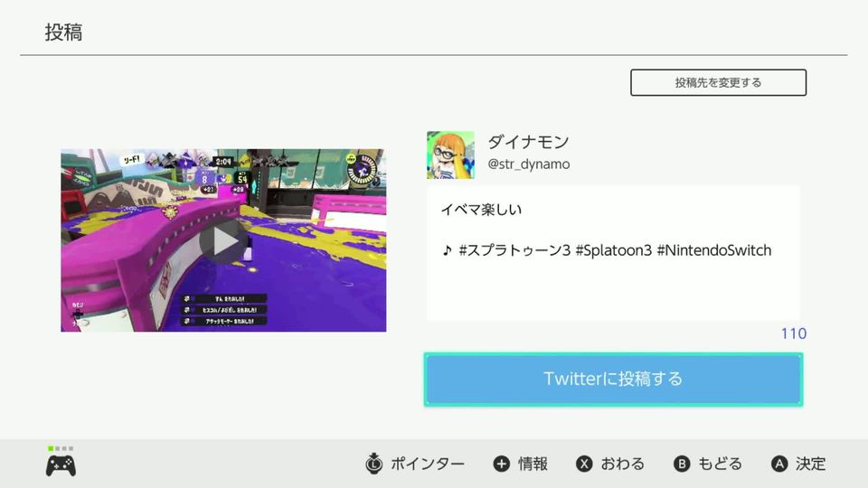Viewport: 868px width, 488px height.
Task: Click the remaining character count 110
Action: click(x=792, y=333)
